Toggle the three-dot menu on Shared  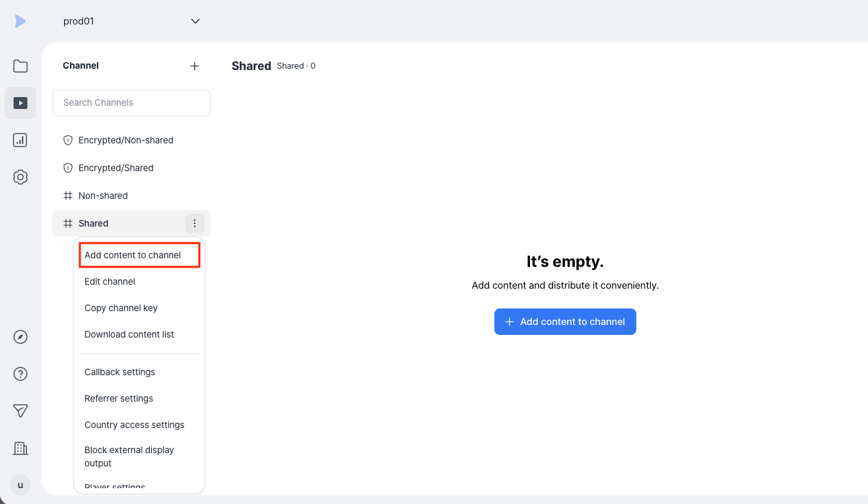pos(195,223)
